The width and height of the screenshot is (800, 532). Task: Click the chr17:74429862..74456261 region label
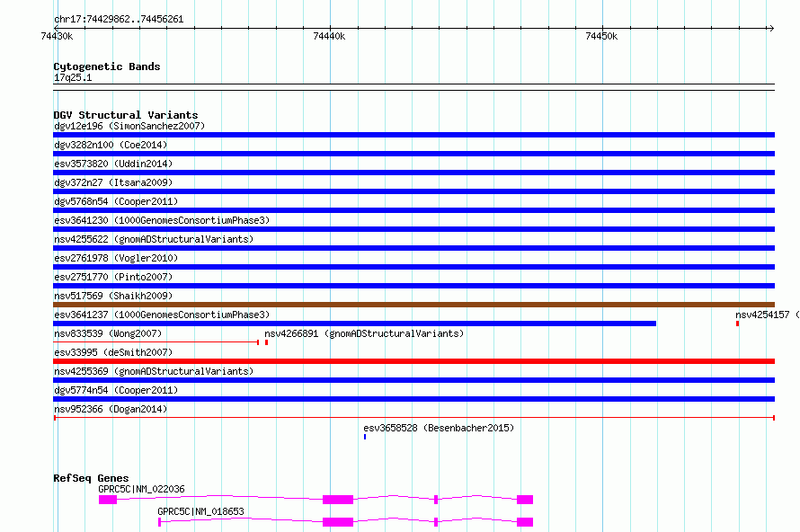pyautogui.click(x=119, y=20)
